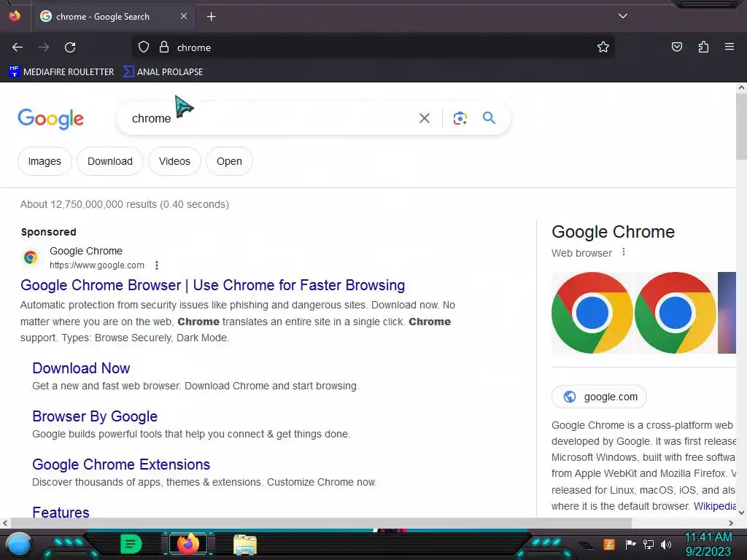
Task: Open Google Chrome Browser sponsored headline
Action: 212,285
